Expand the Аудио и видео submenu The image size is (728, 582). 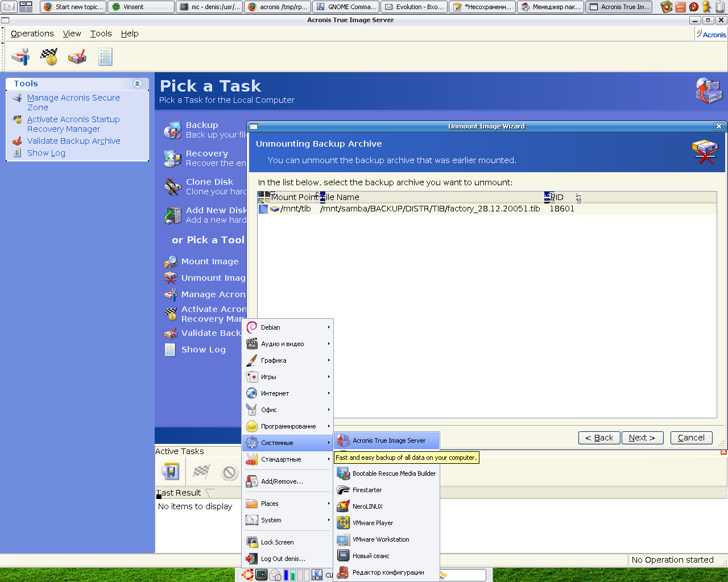tap(288, 344)
